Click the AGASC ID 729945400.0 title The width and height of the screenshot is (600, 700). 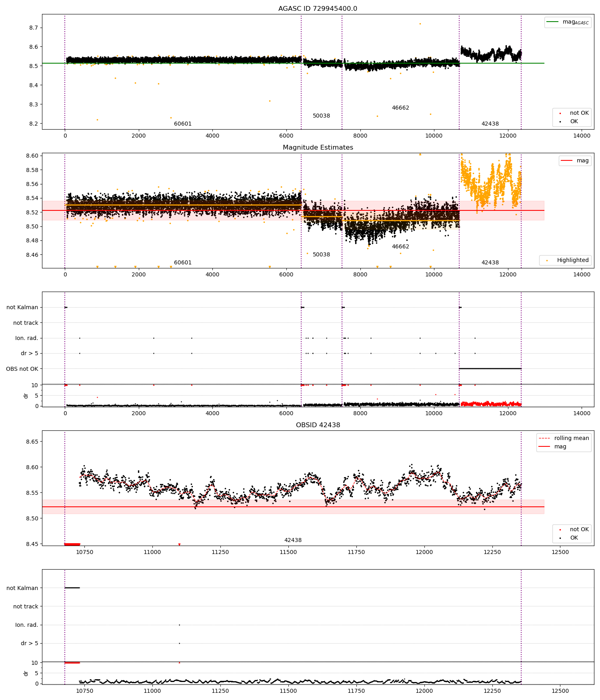click(x=318, y=8)
